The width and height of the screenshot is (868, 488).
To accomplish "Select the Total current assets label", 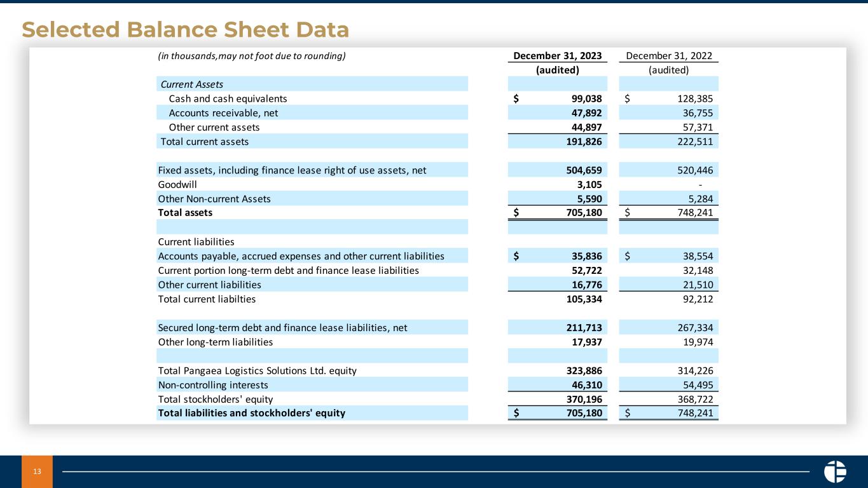I will [204, 142].
